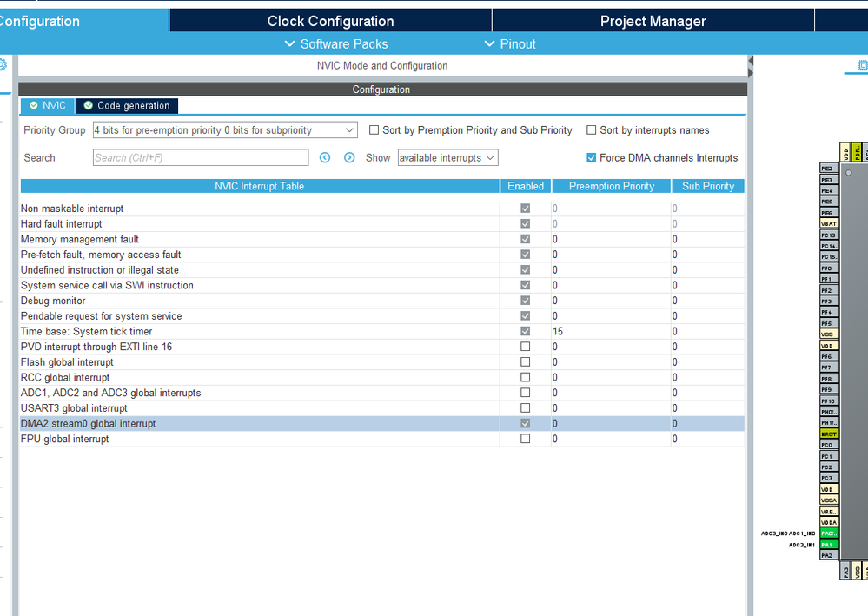Click the PE3 pin on chip
Image resolution: width=868 pixels, height=616 pixels.
coord(829,179)
